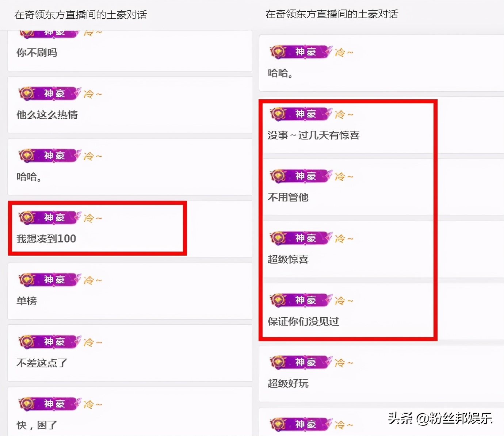The image size is (504, 436).
Task: Select the message "你不刷吗"
Action: (37, 53)
